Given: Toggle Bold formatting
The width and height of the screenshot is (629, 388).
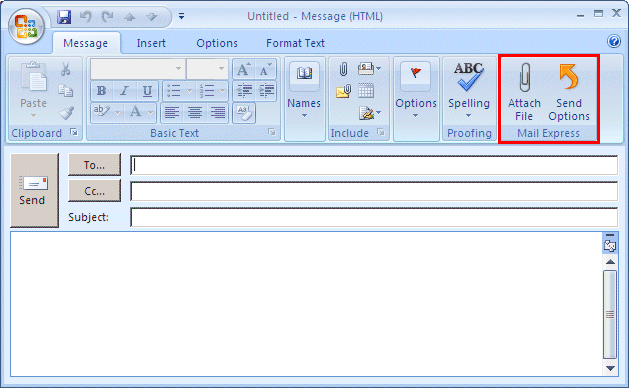Looking at the screenshot, I should [x=101, y=91].
